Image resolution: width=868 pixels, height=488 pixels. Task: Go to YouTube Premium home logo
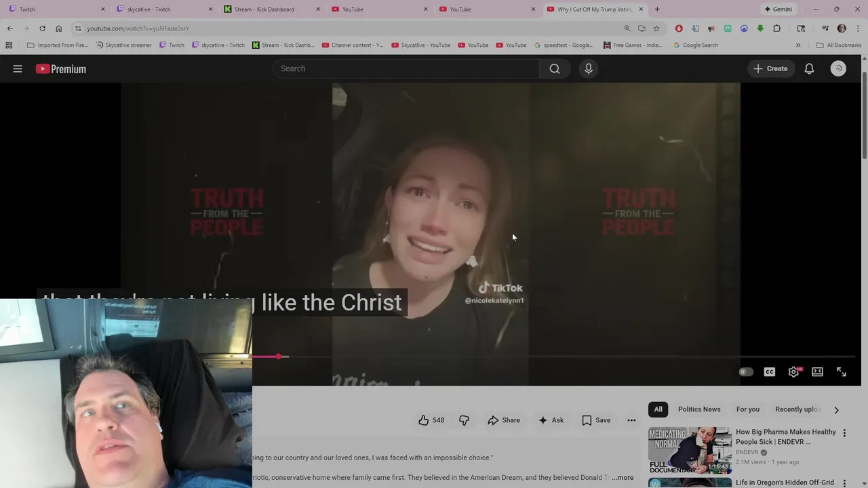tap(61, 68)
